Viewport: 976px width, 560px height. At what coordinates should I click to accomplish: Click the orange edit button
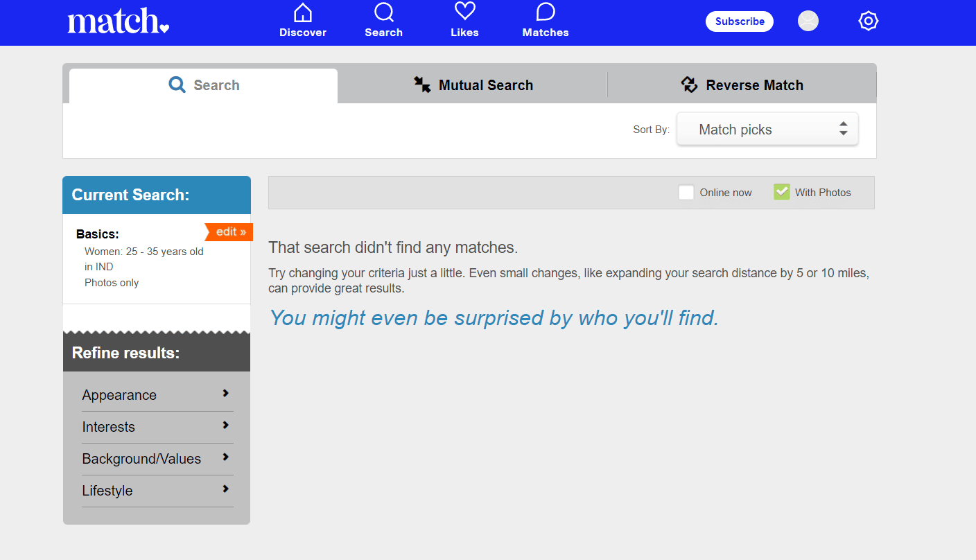[229, 232]
